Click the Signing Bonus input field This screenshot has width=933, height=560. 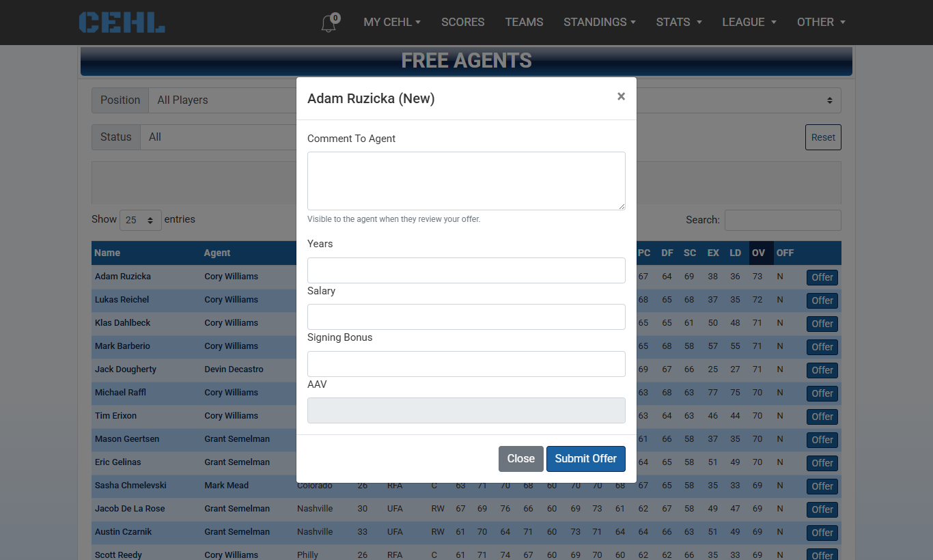(x=466, y=364)
